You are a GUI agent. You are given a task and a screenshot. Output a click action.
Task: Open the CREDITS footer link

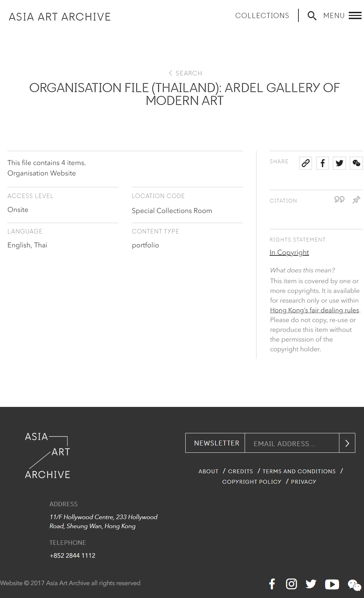point(240,471)
